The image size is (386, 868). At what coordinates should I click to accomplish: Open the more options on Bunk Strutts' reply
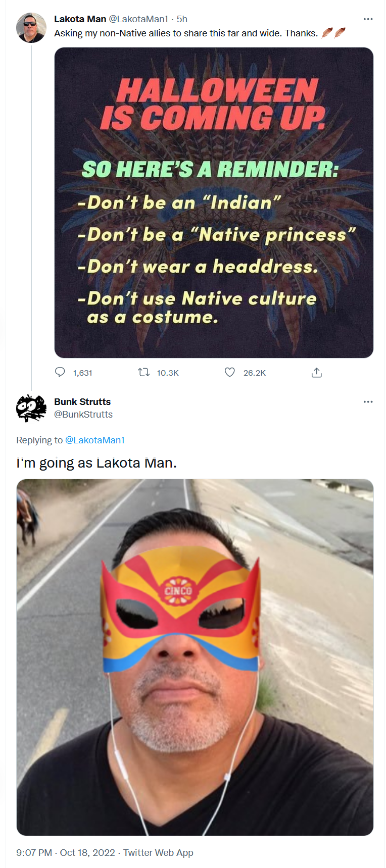click(368, 402)
